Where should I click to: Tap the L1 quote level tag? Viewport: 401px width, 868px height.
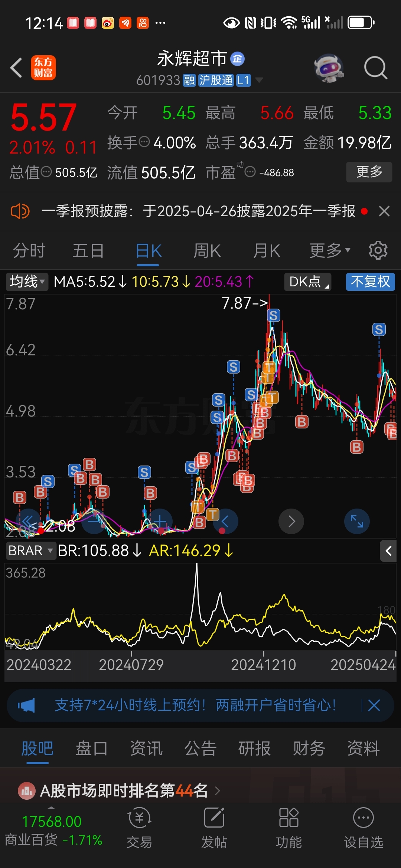coord(243,80)
